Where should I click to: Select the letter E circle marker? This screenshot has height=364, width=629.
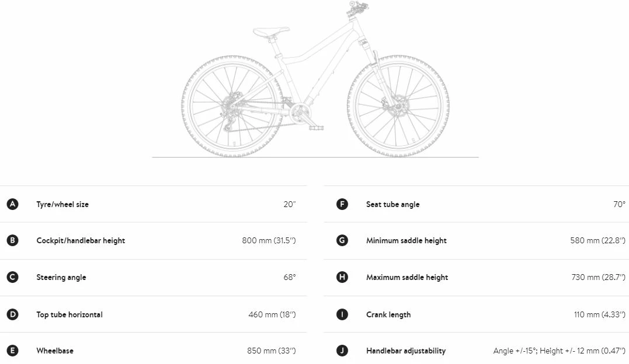[x=12, y=351]
